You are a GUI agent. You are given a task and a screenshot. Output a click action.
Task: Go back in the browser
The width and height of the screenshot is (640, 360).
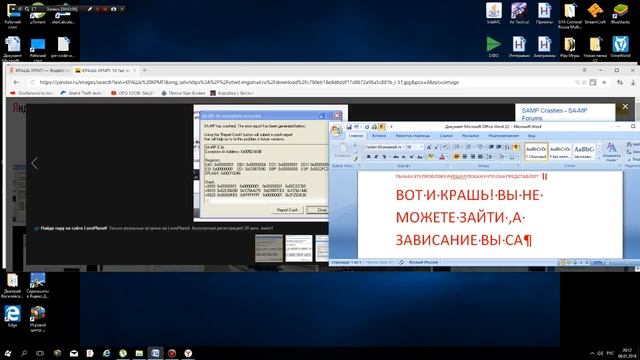(x=16, y=82)
